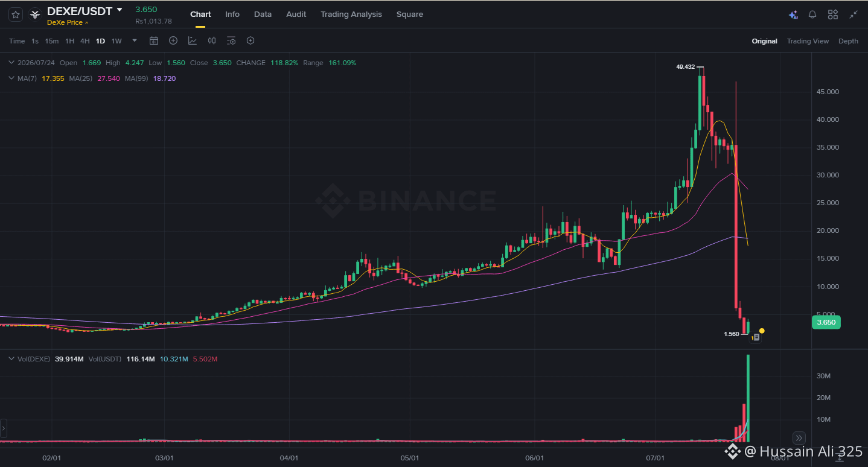The image size is (868, 467).
Task: Open the news marker icon near 1.560 low
Action: 756,338
